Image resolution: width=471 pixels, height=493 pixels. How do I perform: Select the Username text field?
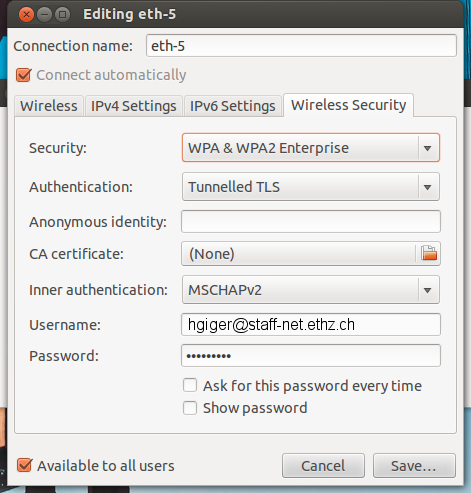tap(311, 324)
